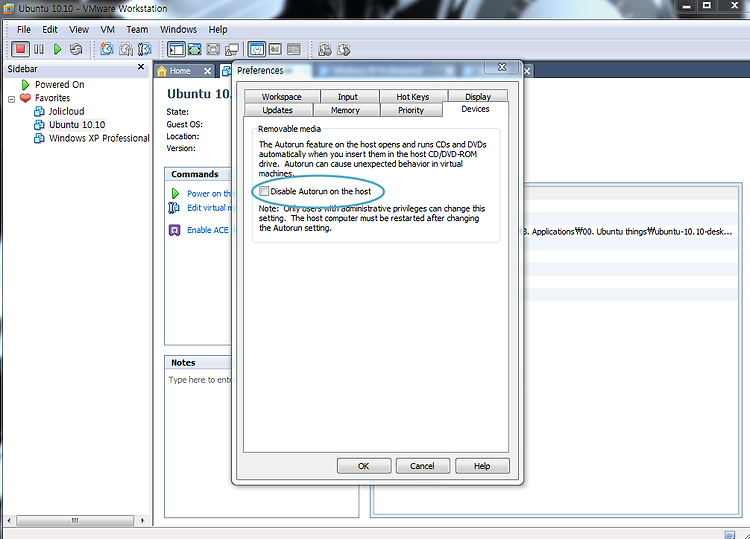The image size is (750, 539).
Task: Click the Windows XP Professional VM icon
Action: coord(39,138)
